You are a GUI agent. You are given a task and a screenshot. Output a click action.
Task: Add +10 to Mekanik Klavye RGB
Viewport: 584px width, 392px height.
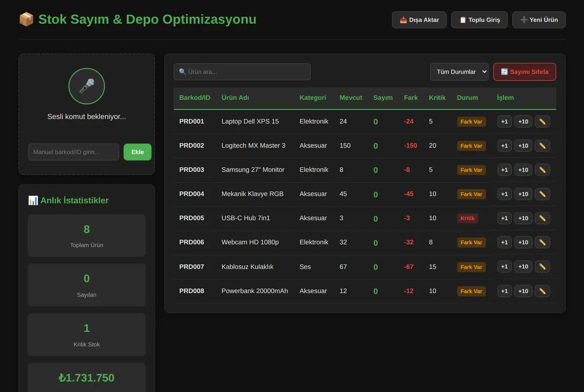523,194
